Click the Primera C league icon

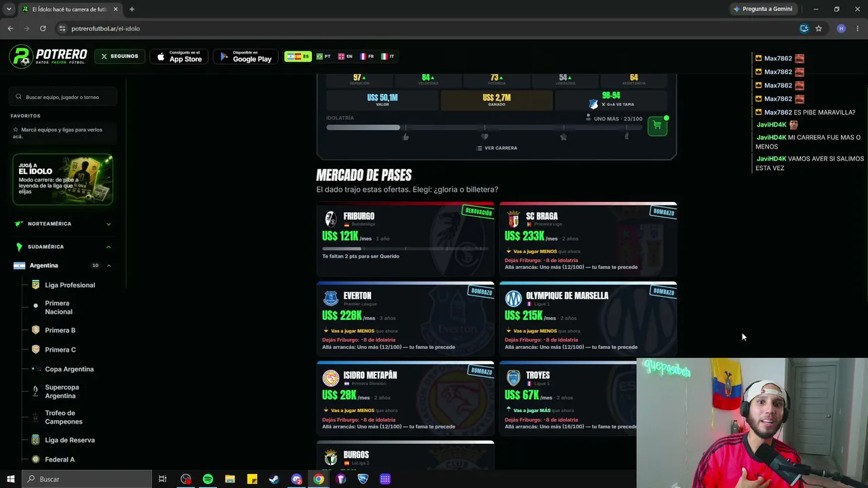coord(35,350)
